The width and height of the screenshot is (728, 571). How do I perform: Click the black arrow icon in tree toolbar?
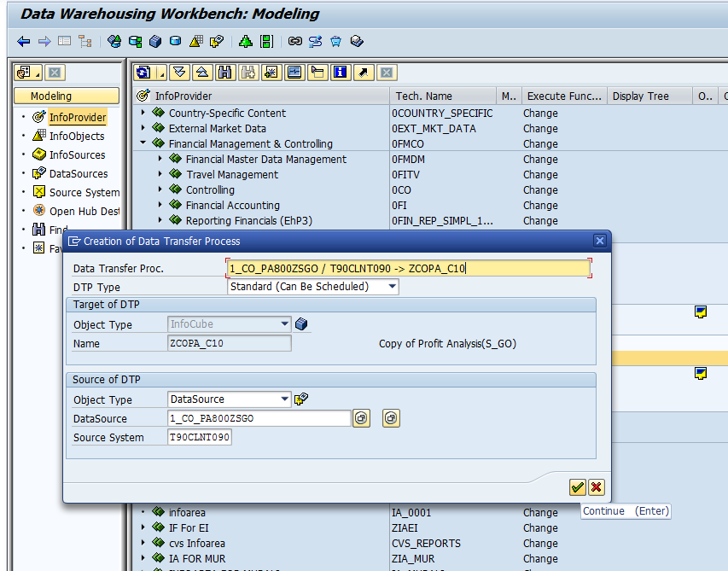(364, 73)
